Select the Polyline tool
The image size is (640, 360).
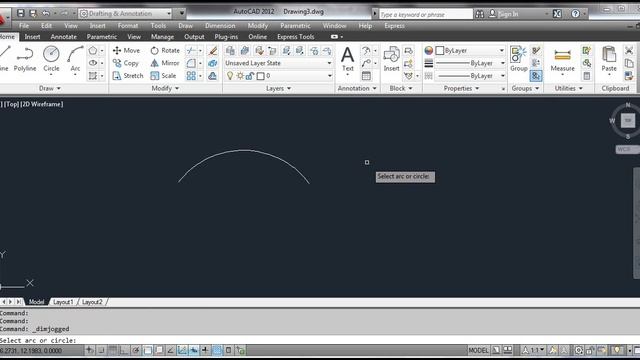pyautogui.click(x=25, y=59)
